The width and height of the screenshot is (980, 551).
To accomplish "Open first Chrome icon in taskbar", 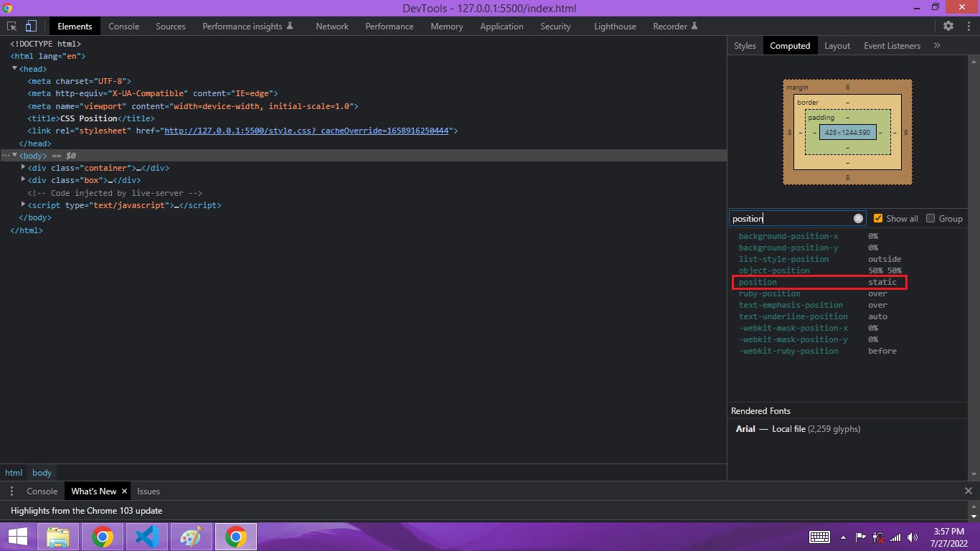I will [x=102, y=537].
